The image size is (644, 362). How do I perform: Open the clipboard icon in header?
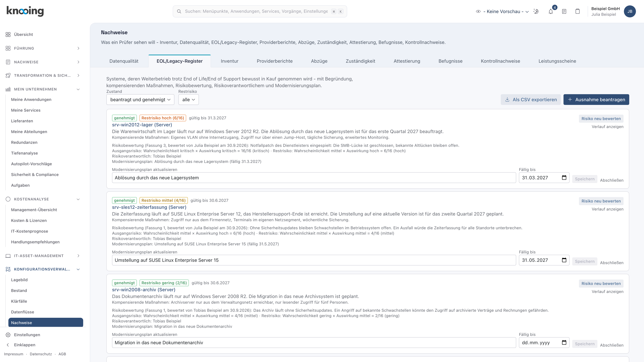[x=577, y=11]
